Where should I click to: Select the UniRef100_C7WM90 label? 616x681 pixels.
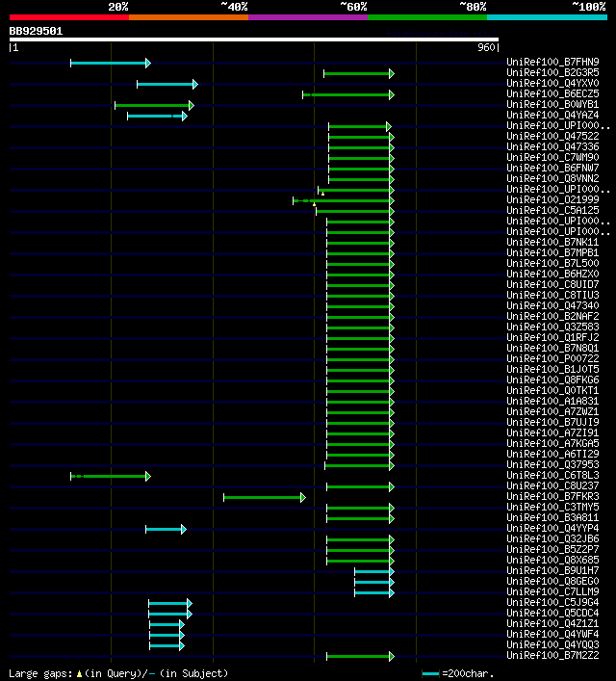point(552,157)
